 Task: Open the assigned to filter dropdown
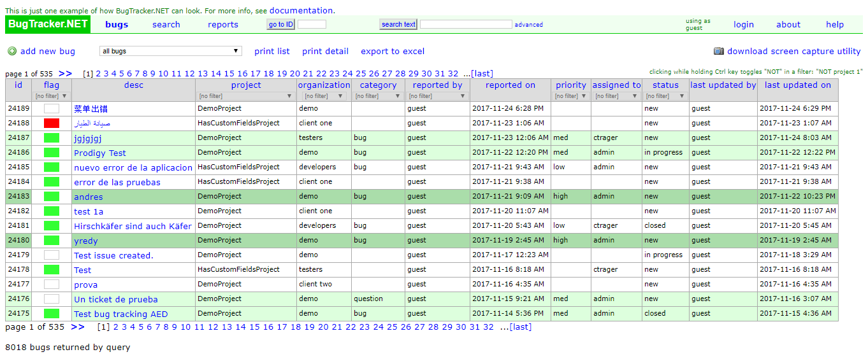616,96
